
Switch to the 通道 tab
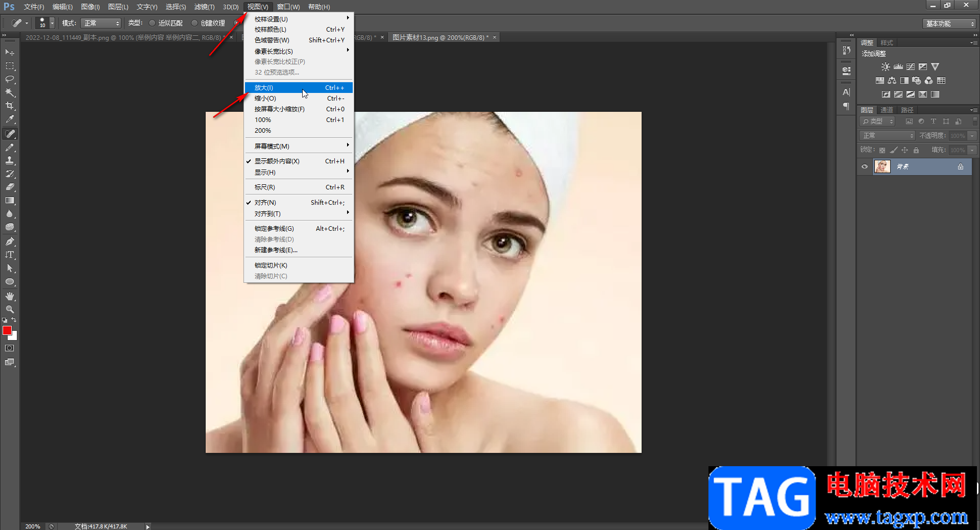pos(887,110)
